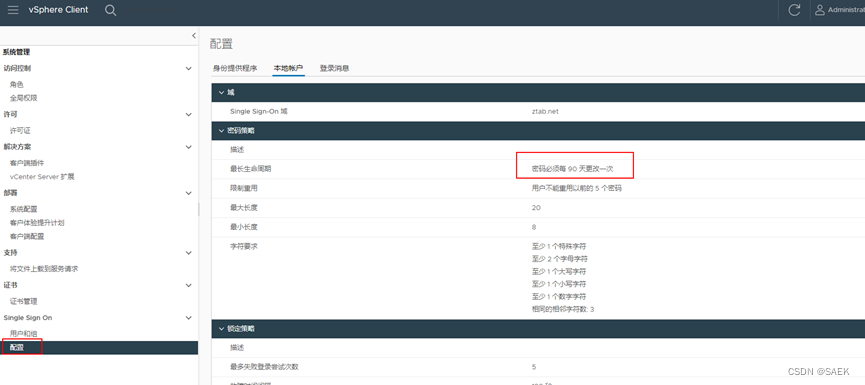The height and width of the screenshot is (385, 865).
Task: Collapse the 锁定策略 section
Action: (222, 328)
